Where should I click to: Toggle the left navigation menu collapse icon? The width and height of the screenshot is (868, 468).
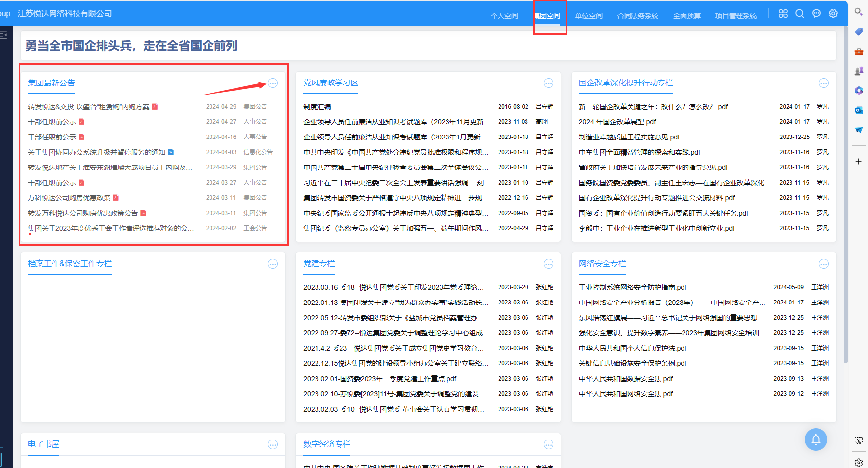click(4, 34)
